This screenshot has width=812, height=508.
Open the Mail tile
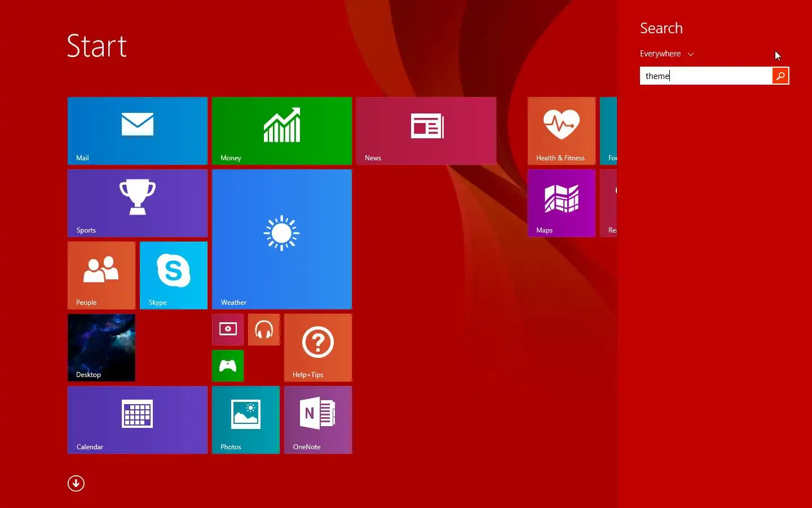tap(138, 131)
